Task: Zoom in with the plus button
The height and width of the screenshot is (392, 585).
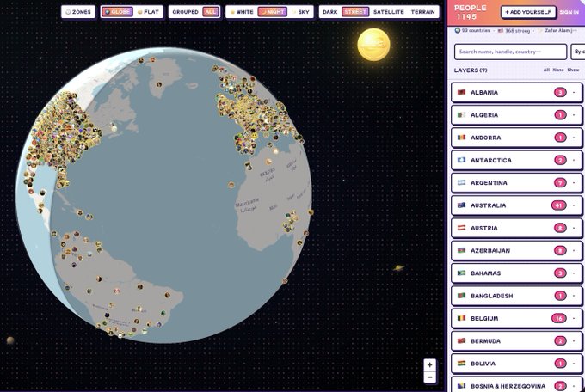Action: tap(430, 364)
